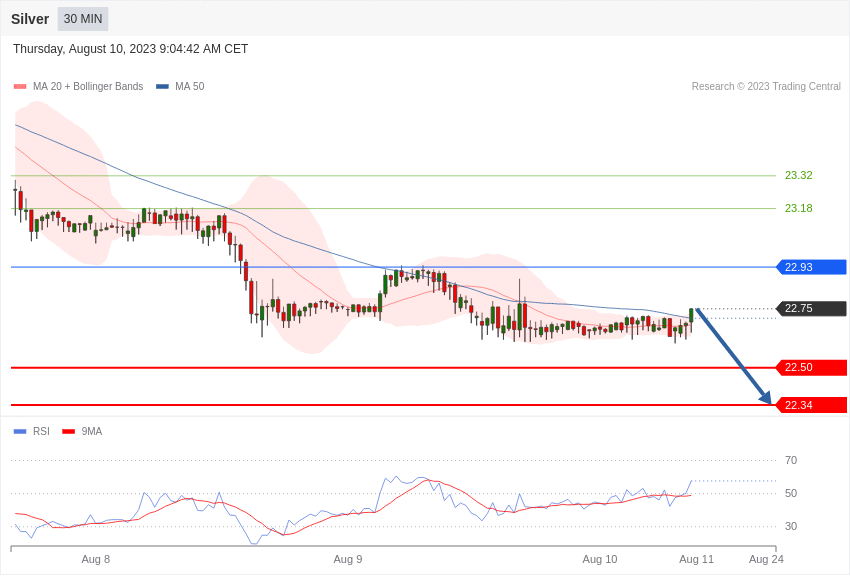Click the 9MA legend label
The height and width of the screenshot is (576, 850).
(92, 431)
